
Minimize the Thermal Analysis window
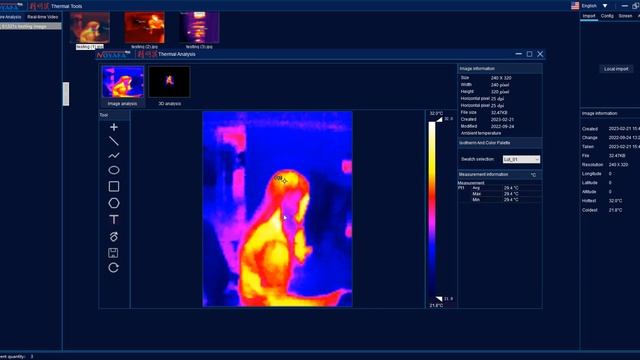(518, 54)
